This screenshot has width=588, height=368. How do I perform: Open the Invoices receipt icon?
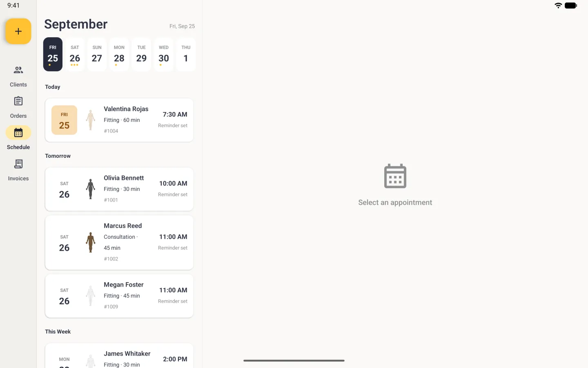pyautogui.click(x=18, y=164)
